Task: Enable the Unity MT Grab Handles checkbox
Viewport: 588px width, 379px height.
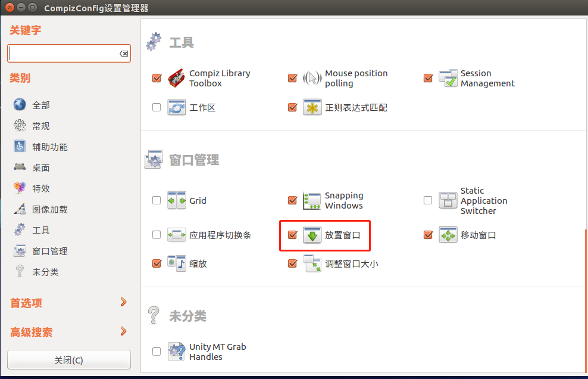Action: pyautogui.click(x=157, y=351)
